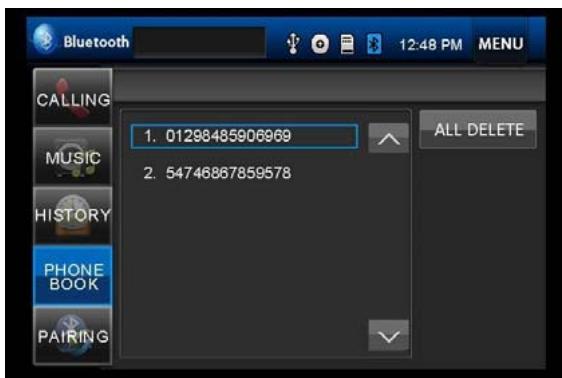Click the black field beside Bluetooth title

click(x=200, y=42)
